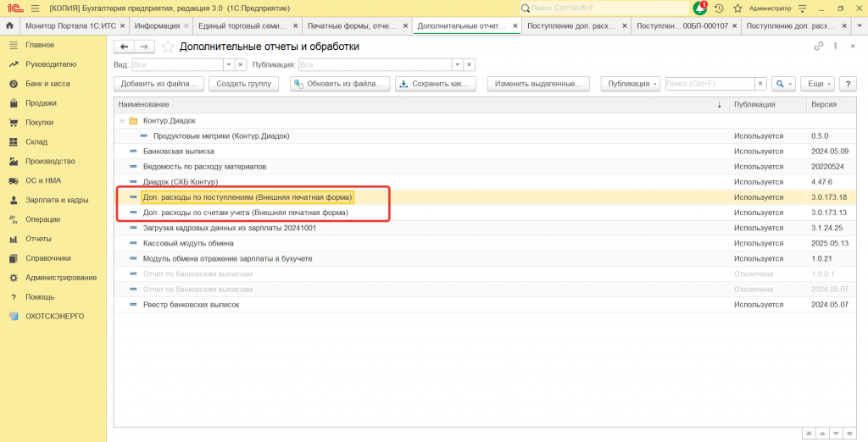Open the home page tab icon
The height and width of the screenshot is (442, 868).
click(x=8, y=25)
